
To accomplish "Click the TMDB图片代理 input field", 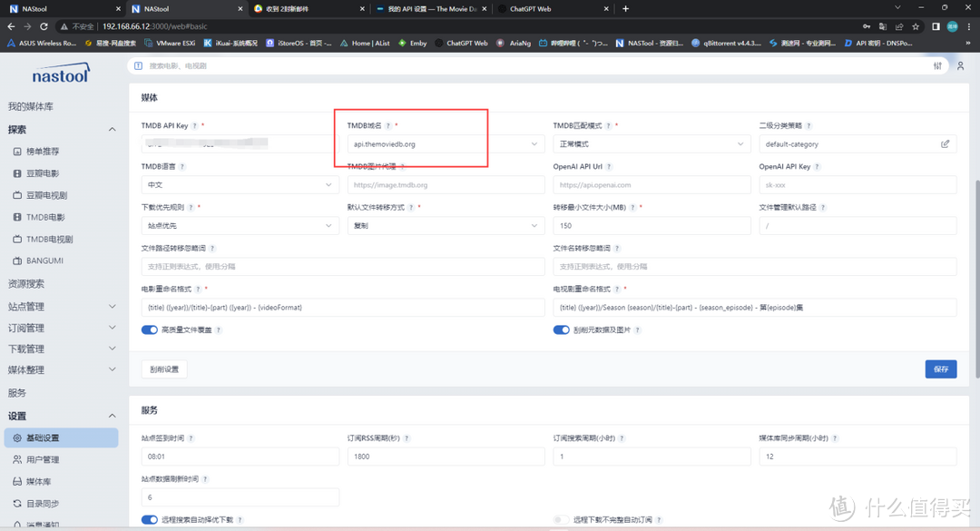I will [446, 185].
